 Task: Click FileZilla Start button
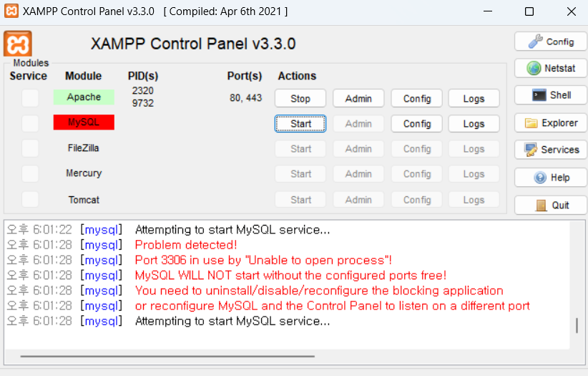pos(300,149)
